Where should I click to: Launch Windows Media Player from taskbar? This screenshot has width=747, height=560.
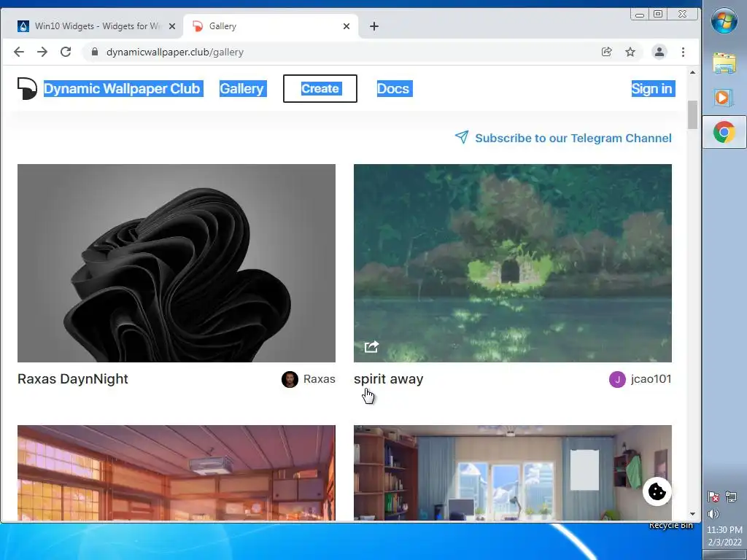[x=723, y=98]
